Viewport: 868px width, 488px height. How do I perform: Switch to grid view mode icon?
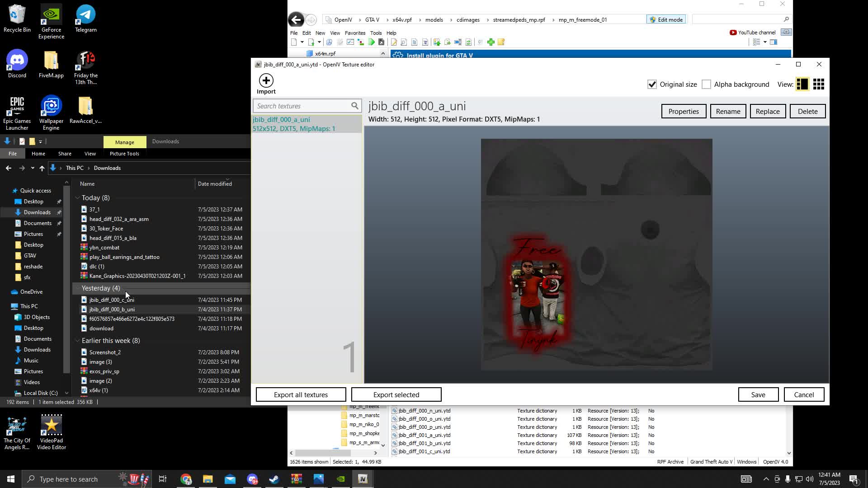818,84
